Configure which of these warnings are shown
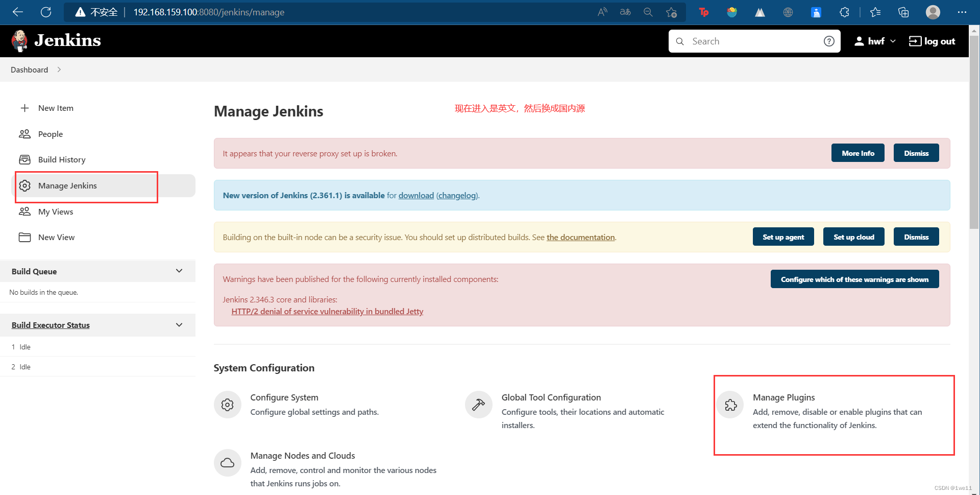The height and width of the screenshot is (495, 980). point(854,279)
